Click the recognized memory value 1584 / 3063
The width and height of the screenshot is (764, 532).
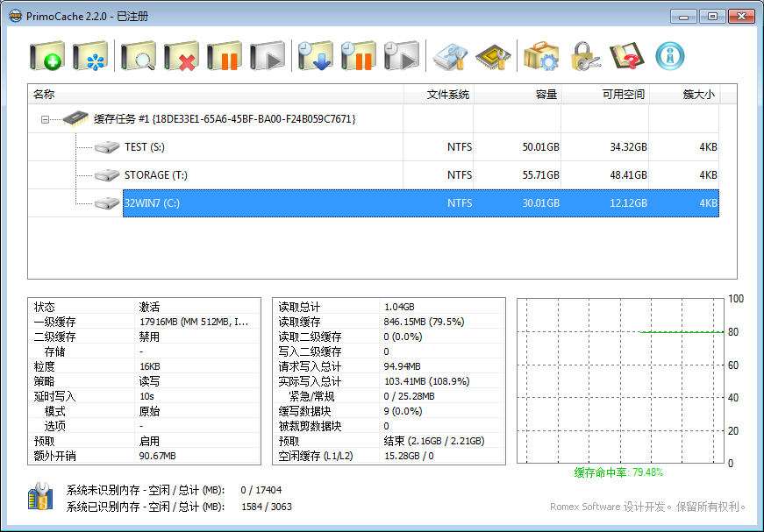tap(267, 507)
